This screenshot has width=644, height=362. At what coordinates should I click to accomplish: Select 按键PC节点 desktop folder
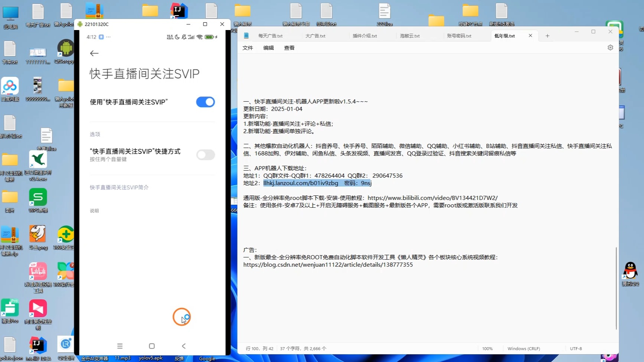tap(470, 15)
